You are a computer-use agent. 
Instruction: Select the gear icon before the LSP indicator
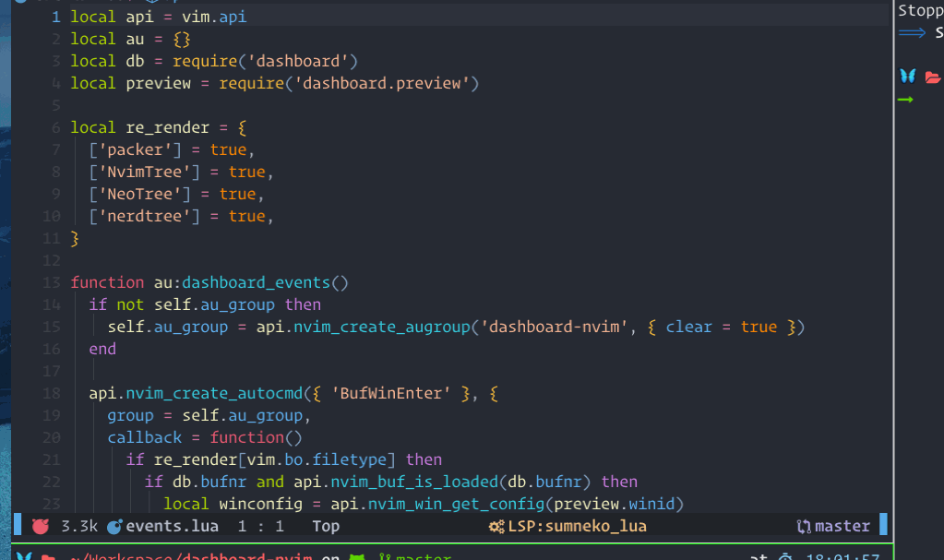(x=496, y=526)
